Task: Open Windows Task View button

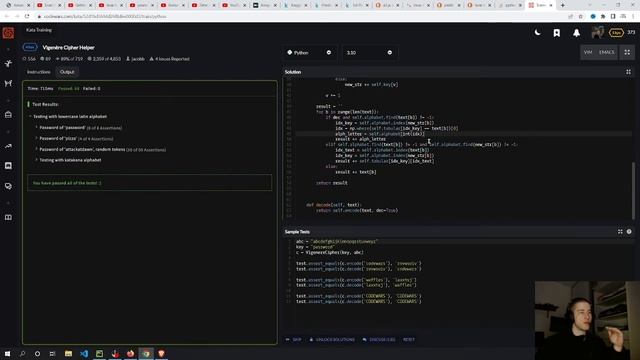Action: tap(52, 353)
